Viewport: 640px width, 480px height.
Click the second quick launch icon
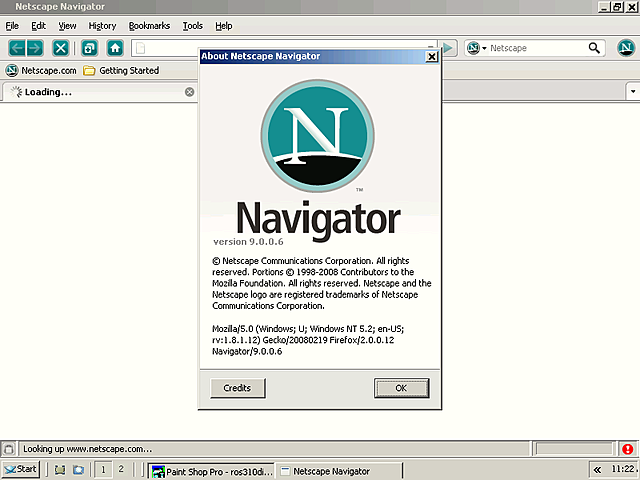click(x=78, y=470)
